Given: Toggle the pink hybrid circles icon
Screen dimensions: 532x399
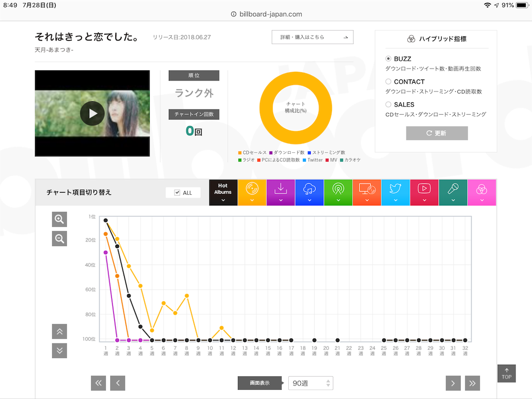Looking at the screenshot, I should coord(482,192).
